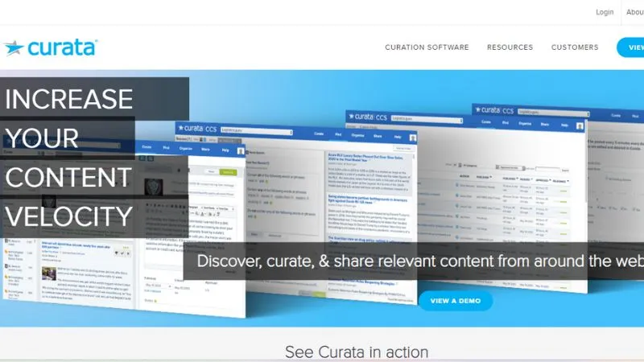
Task: Open the Resources menu
Action: coord(510,47)
